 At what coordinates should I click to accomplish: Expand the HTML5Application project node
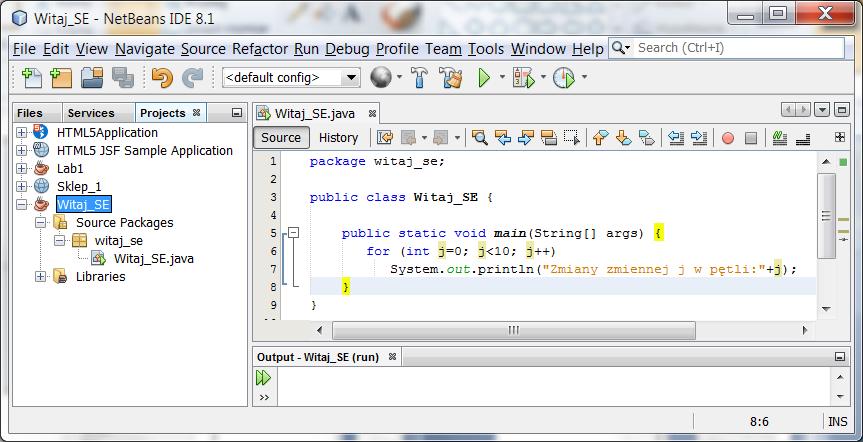[21, 133]
